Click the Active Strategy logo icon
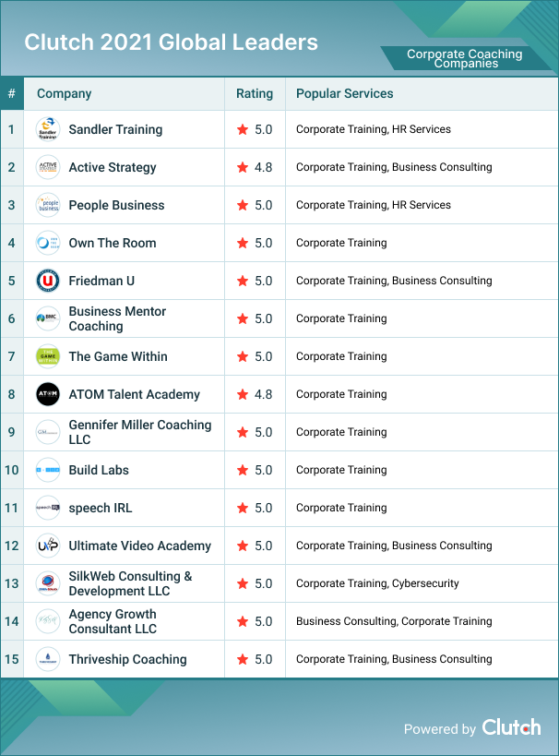The height and width of the screenshot is (756, 559). (x=48, y=167)
